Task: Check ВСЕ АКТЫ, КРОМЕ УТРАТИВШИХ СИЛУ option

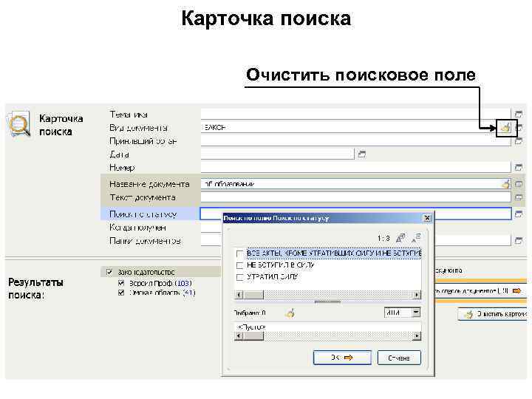Action: pos(239,253)
